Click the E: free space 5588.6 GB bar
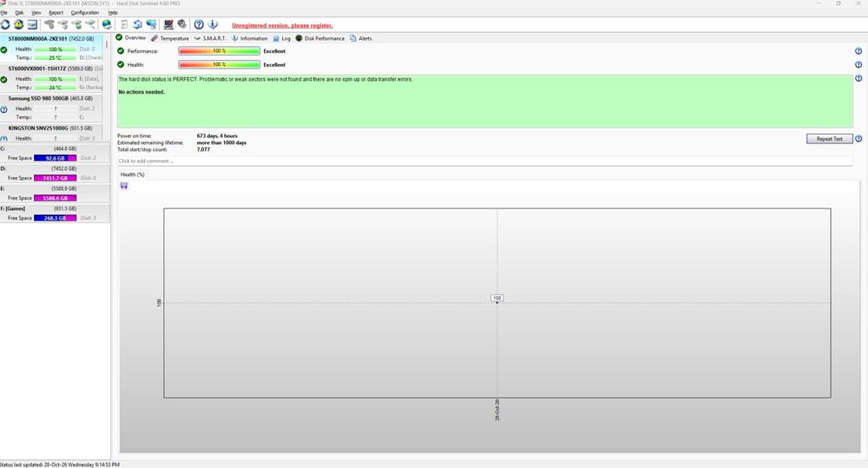 coord(56,198)
